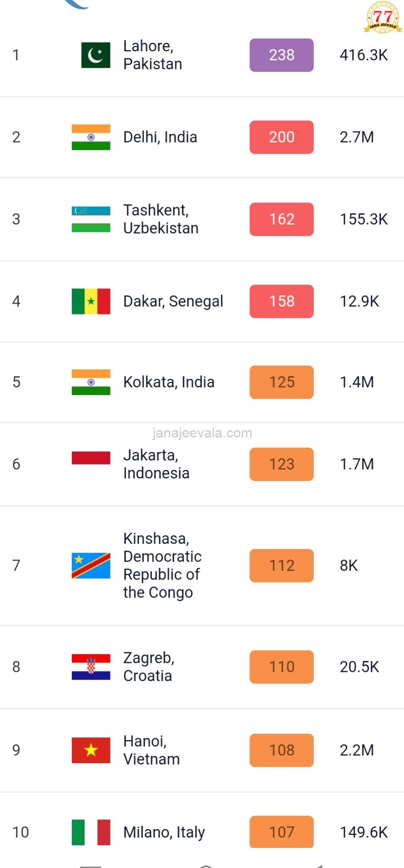
Task: Click the orange 107 AQI badge
Action: 282,832
